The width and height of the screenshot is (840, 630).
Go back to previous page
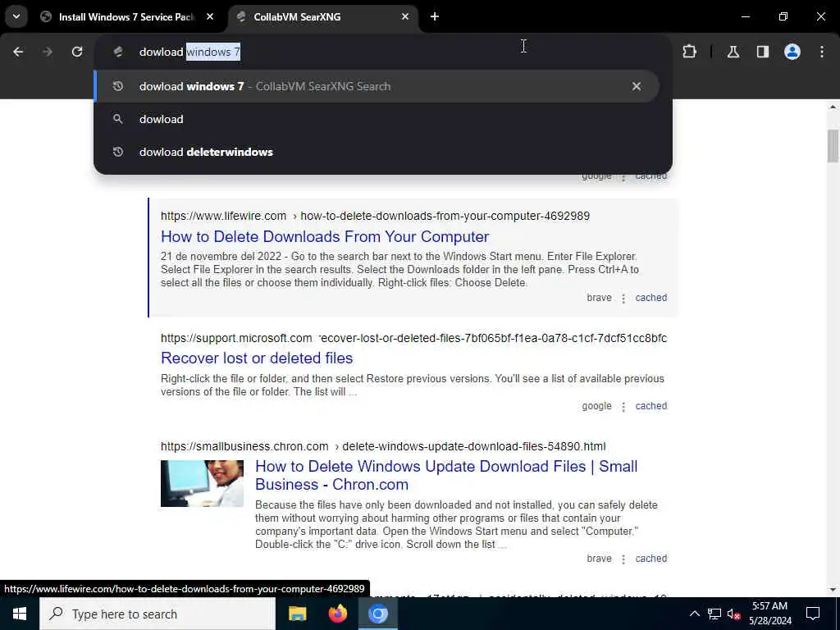click(x=18, y=52)
